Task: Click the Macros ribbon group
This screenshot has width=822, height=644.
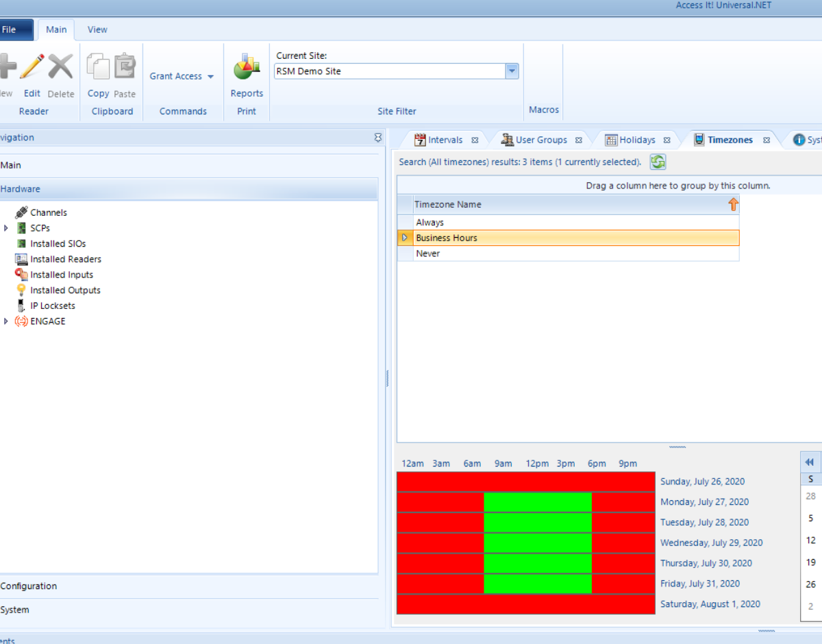Action: 544,110
